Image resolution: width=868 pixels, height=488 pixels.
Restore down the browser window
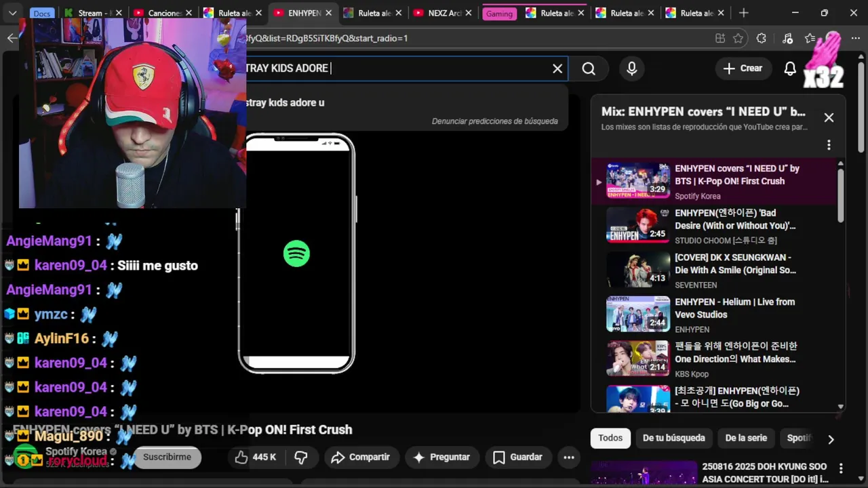(x=824, y=13)
